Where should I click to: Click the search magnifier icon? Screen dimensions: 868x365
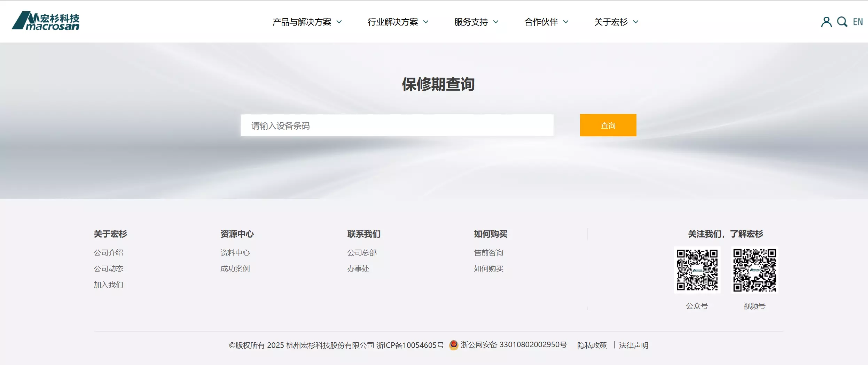842,22
